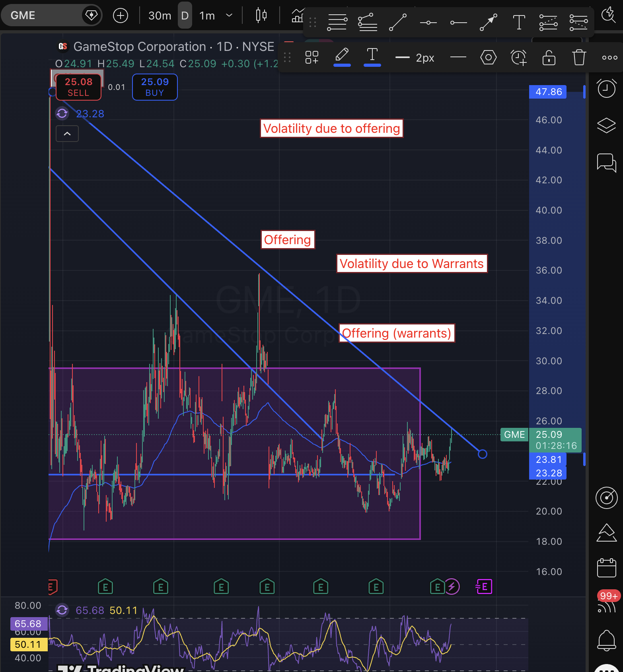Select the Horizontal line tool

pos(428,23)
